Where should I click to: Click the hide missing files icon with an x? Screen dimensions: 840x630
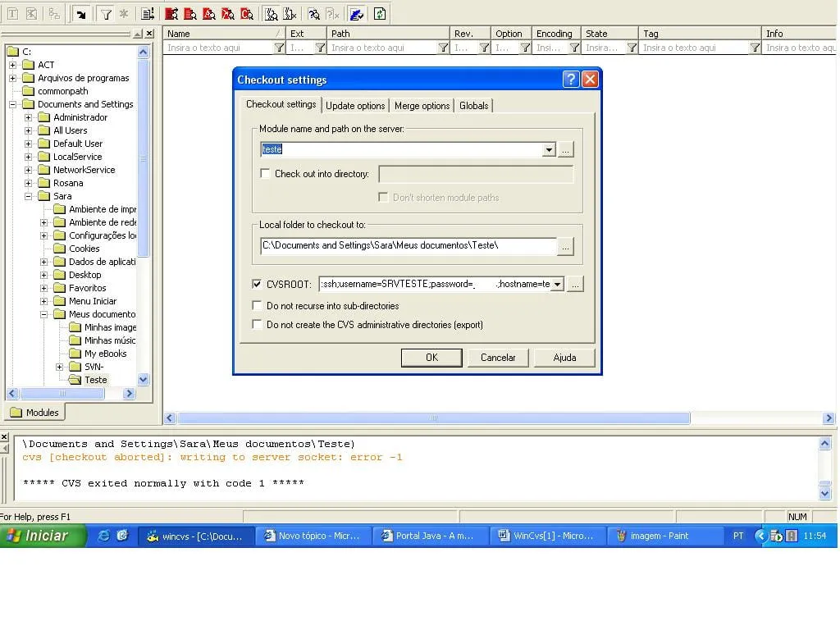pos(290,14)
